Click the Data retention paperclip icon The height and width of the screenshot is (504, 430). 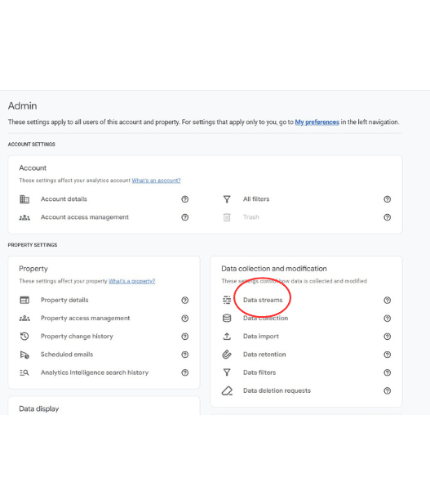point(227,355)
